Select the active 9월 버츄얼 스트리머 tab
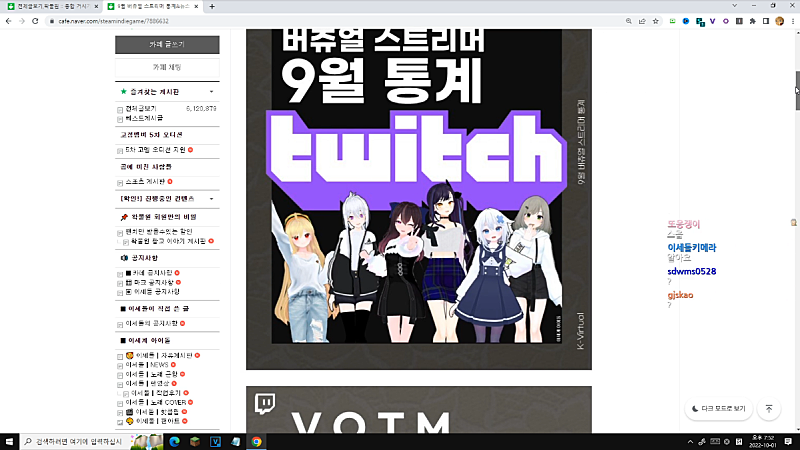Viewport: 800px width, 450px height. 153,6
